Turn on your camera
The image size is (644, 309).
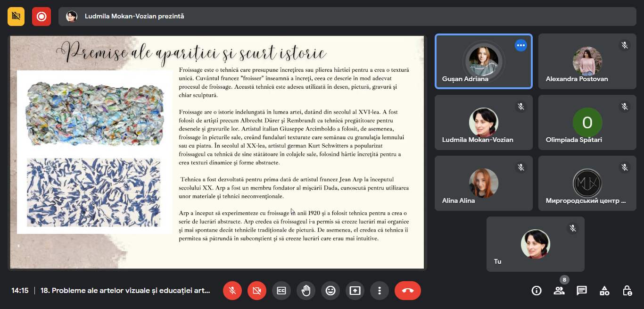coord(257,291)
